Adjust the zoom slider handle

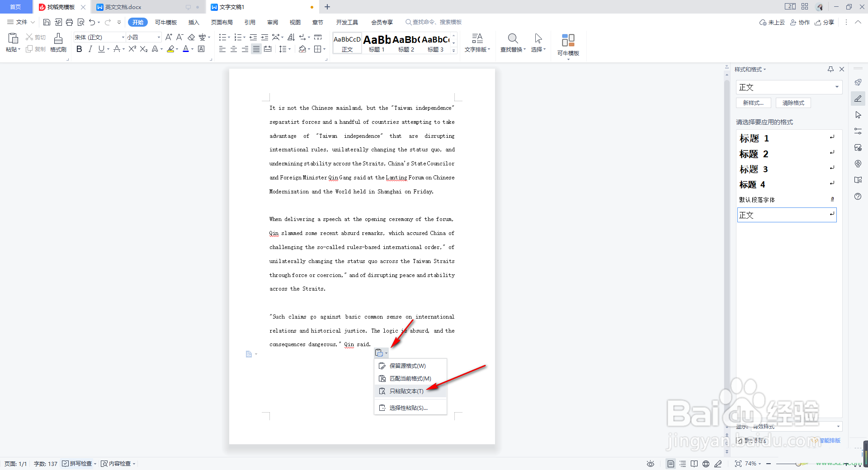click(x=798, y=464)
